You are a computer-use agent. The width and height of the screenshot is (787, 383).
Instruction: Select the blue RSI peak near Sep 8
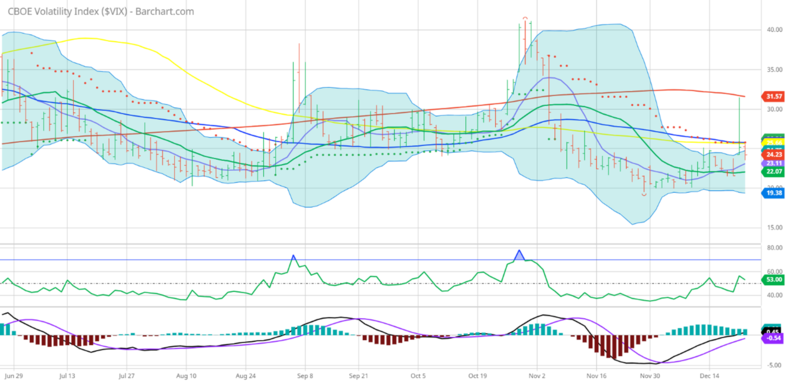tap(293, 258)
